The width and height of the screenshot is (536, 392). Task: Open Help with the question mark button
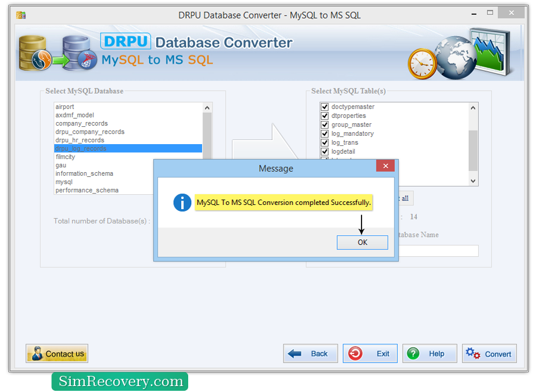coord(429,353)
